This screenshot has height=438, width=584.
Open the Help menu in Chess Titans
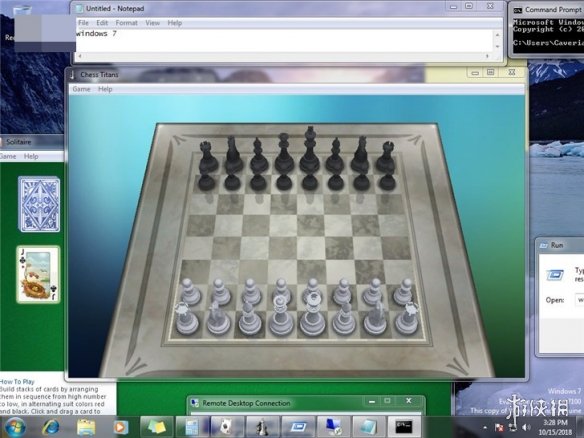(105, 89)
